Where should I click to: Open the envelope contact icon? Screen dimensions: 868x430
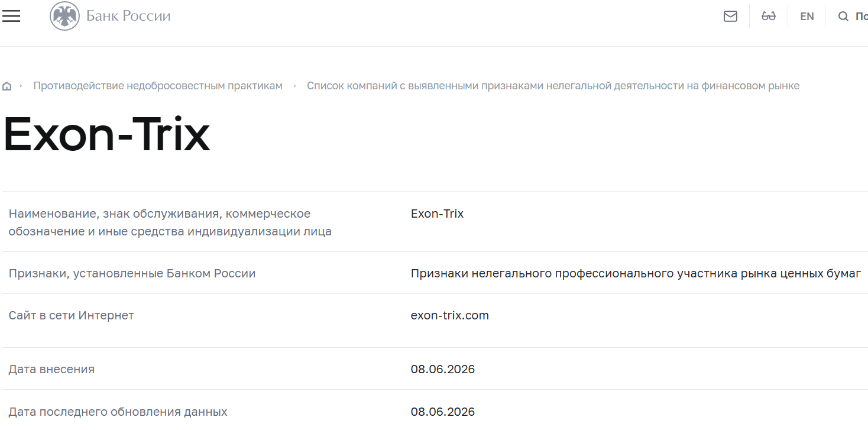(730, 17)
